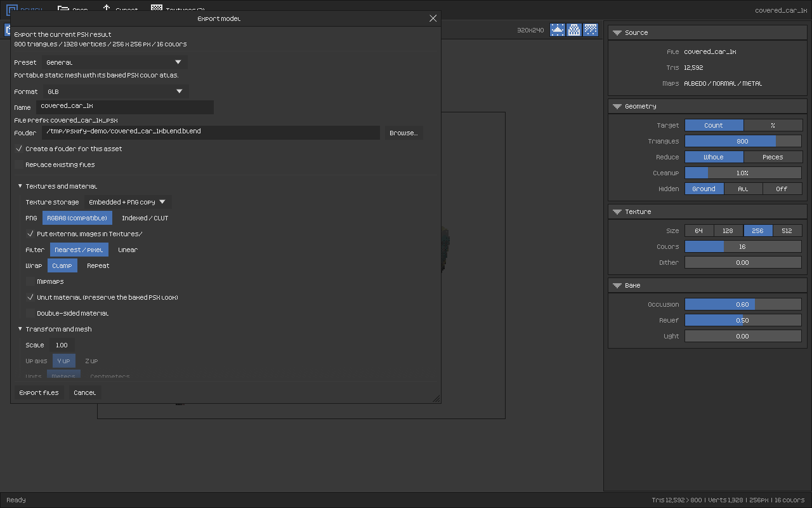
Task: Click the Folder path input field
Action: pos(211,132)
